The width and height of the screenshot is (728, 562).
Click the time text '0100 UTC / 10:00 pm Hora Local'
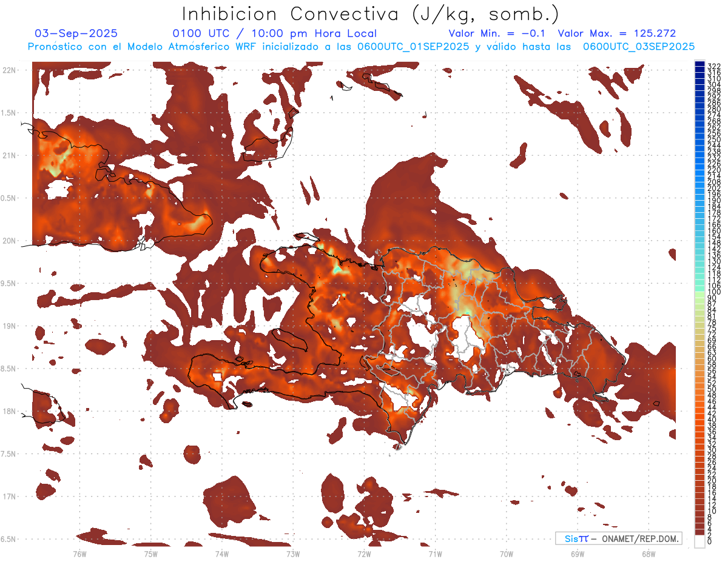point(274,33)
